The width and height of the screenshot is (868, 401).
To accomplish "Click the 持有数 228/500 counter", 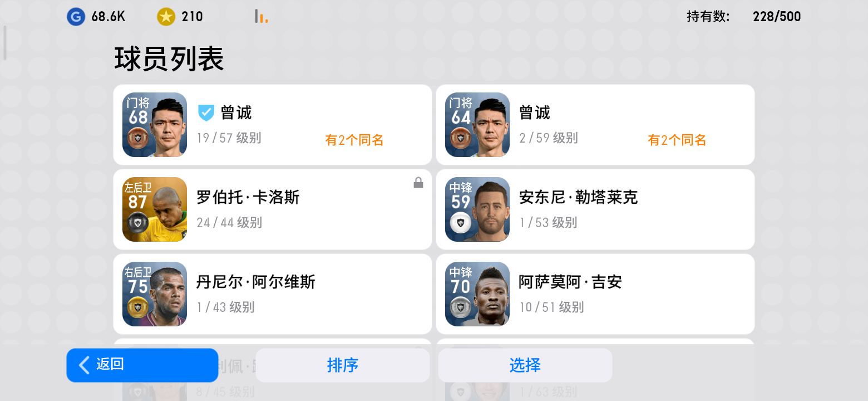I will click(744, 17).
